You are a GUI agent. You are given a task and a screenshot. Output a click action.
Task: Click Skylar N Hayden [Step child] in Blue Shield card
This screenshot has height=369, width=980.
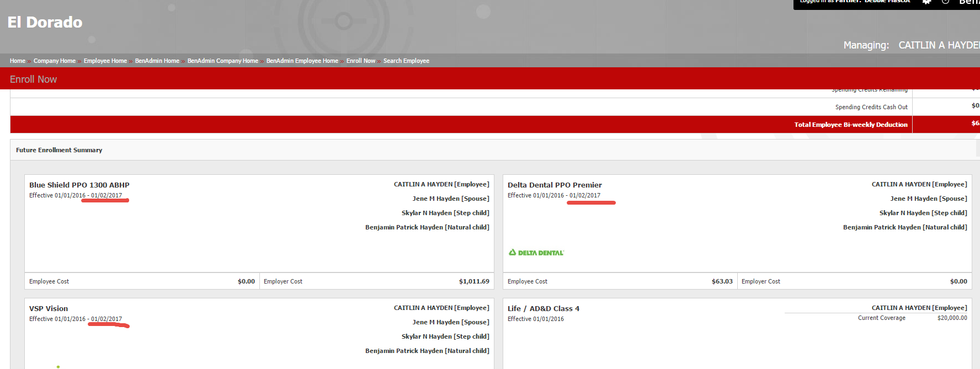coord(445,213)
